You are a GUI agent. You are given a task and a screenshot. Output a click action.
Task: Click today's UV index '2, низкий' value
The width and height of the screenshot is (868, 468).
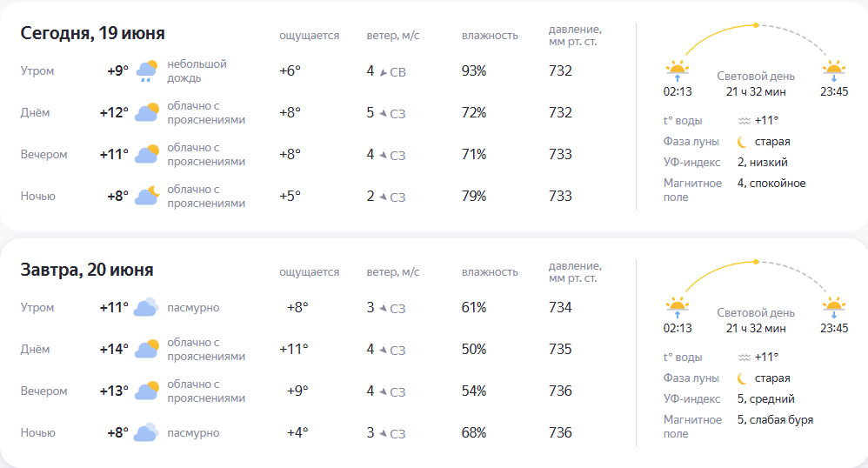point(762,163)
